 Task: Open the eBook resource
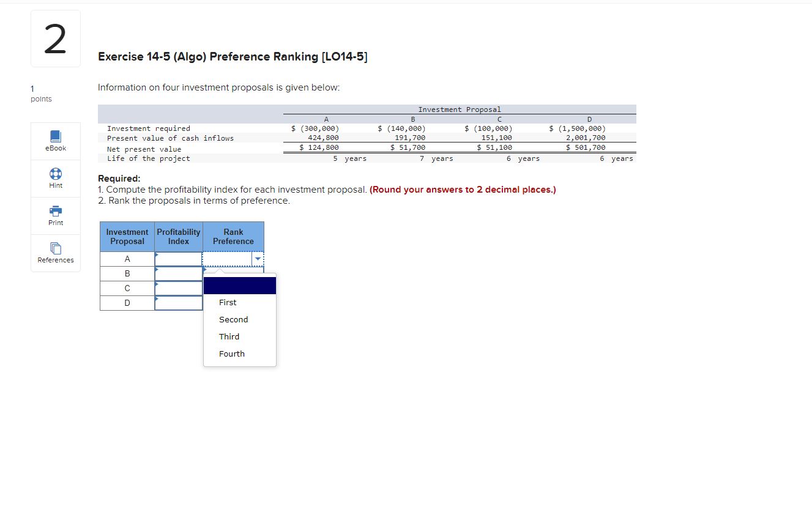tap(56, 141)
